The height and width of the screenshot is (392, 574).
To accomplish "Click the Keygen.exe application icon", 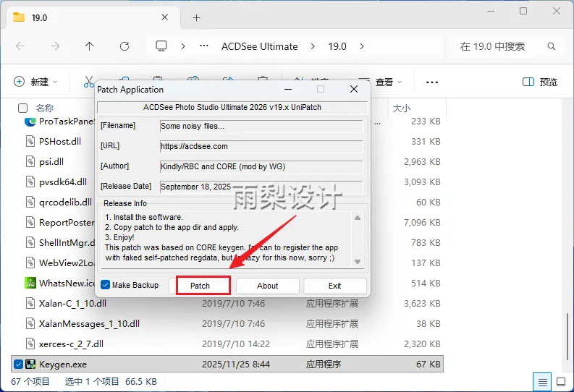I will 30,365.
